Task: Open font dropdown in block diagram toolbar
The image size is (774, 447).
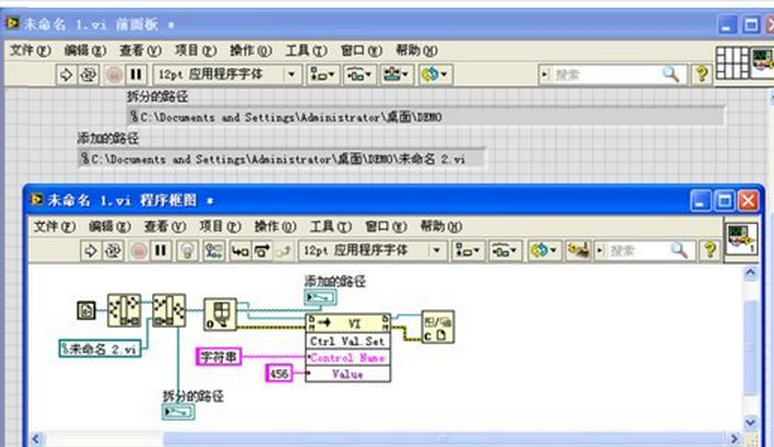Action: coord(373,251)
